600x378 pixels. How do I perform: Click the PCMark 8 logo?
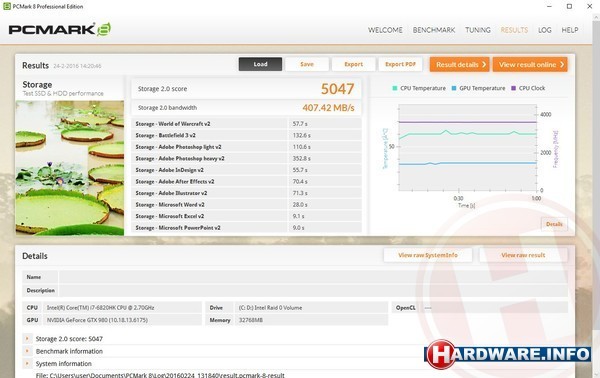coord(60,29)
